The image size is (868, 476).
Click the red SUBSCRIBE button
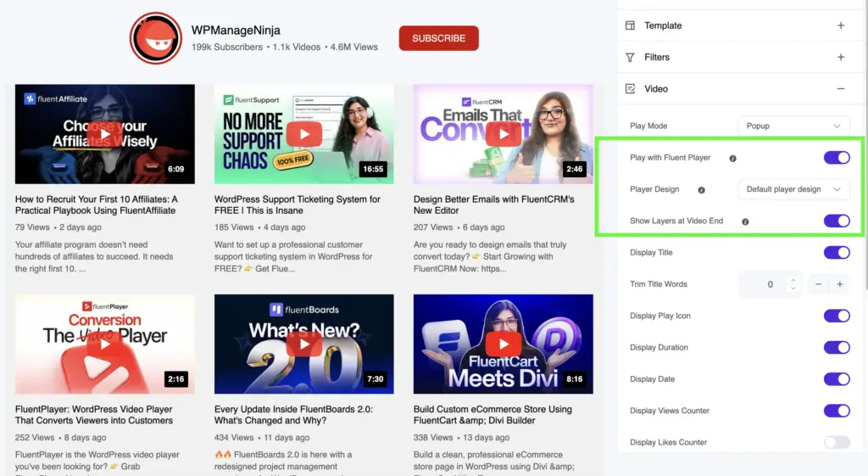coord(438,38)
